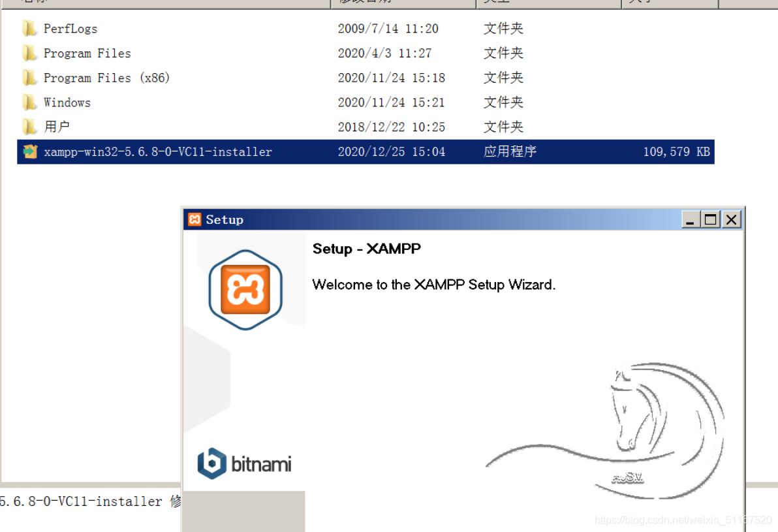The height and width of the screenshot is (532, 778).
Task: Select the Windows folder icon
Action: pyautogui.click(x=29, y=102)
